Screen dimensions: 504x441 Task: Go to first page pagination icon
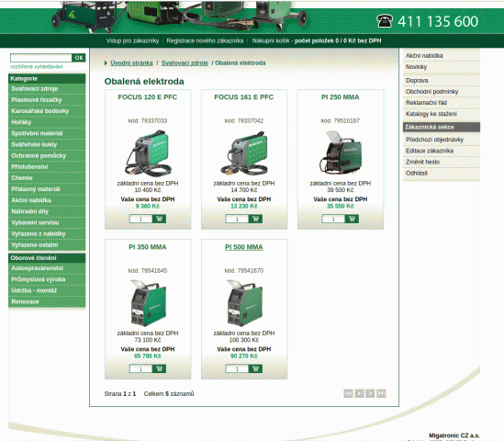click(x=348, y=393)
